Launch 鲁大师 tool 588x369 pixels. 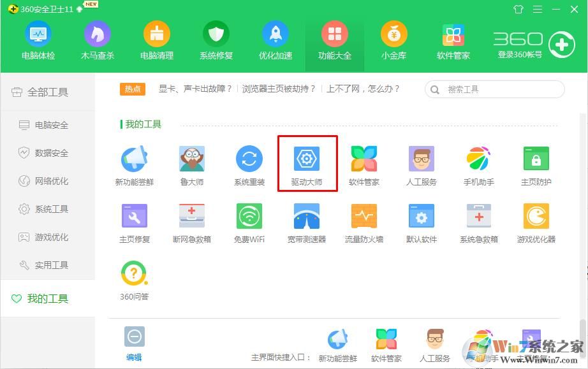point(192,165)
